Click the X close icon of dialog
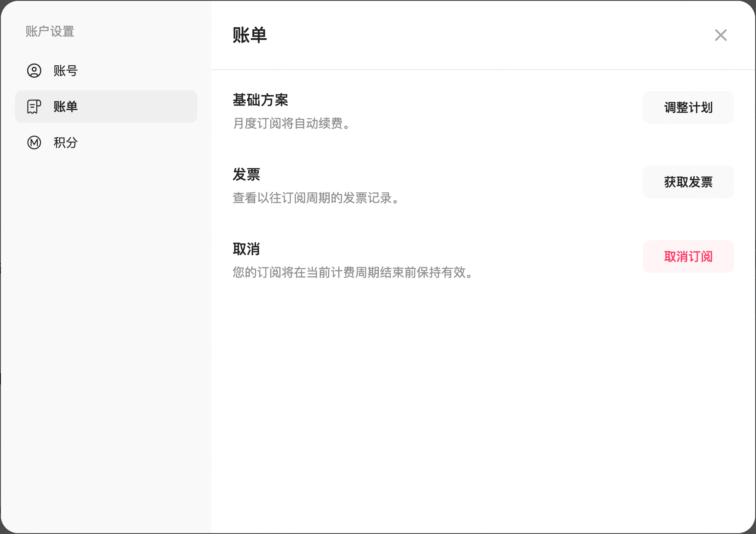This screenshot has height=534, width=756. pyautogui.click(x=720, y=35)
